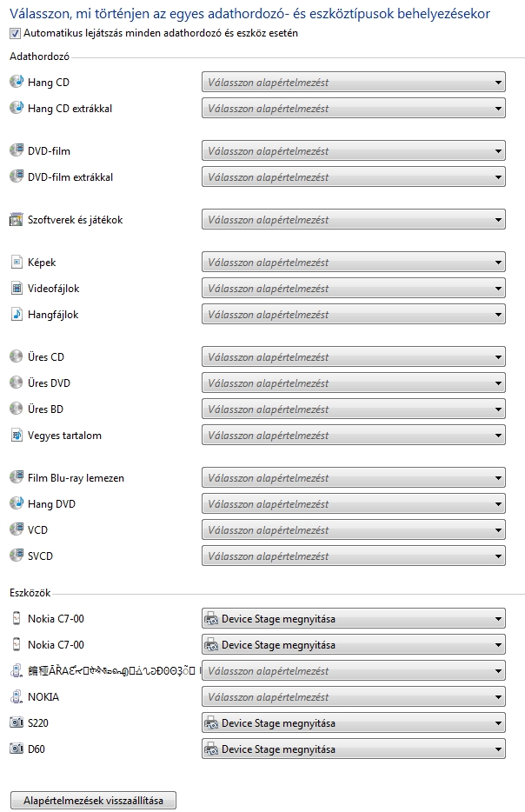Open the DVD-film extrákkal dropdown
Screen dimensions: 525x812
point(353,177)
